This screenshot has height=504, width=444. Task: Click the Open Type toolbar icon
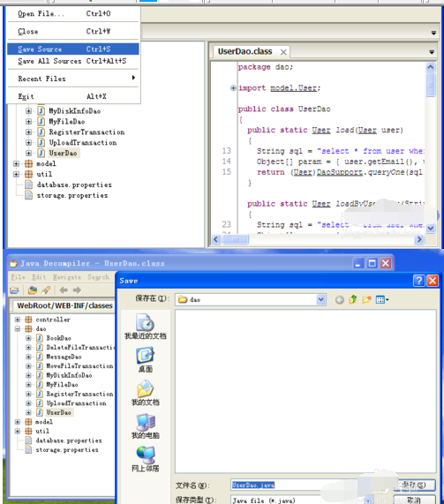(x=32, y=290)
